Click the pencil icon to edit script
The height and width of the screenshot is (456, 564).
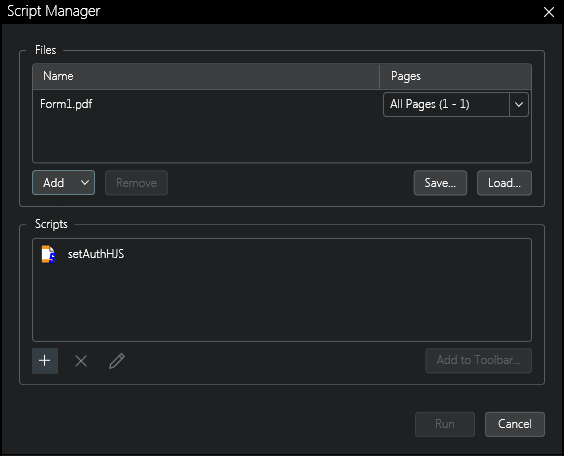pos(117,361)
